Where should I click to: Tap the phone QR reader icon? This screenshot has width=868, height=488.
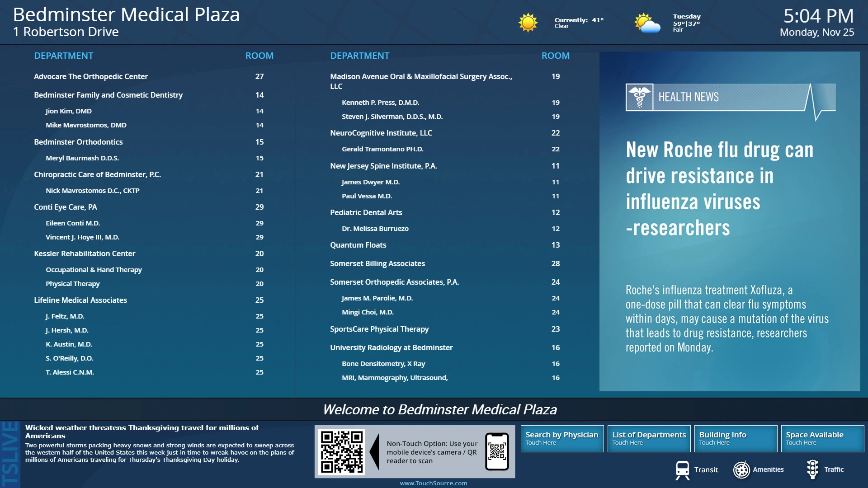(x=497, y=451)
